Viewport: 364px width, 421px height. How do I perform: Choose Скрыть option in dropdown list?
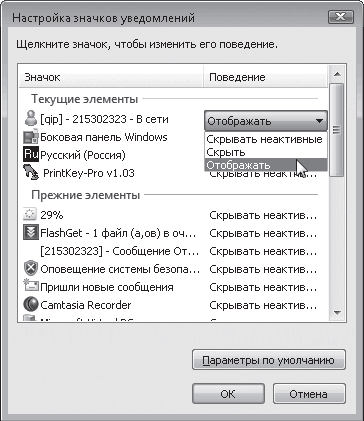pos(265,152)
